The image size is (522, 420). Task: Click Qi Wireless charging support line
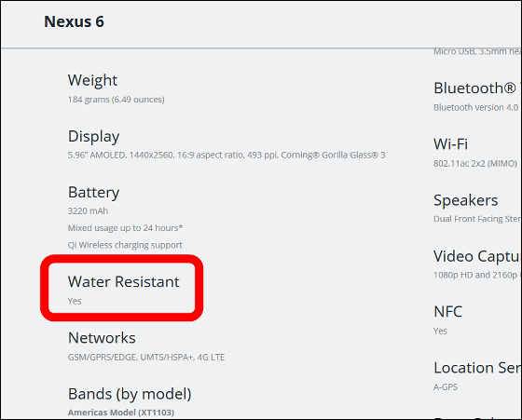[x=125, y=245]
